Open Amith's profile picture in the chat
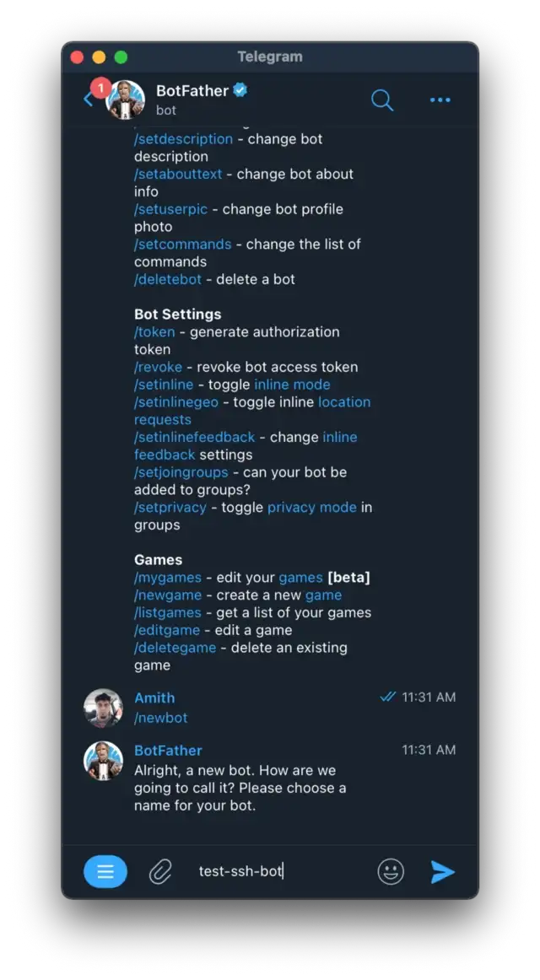This screenshot has height=980, width=540. 104,708
